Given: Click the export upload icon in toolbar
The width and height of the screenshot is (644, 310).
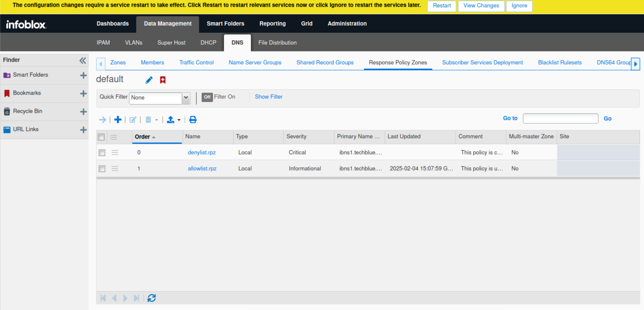Looking at the screenshot, I should (x=171, y=120).
